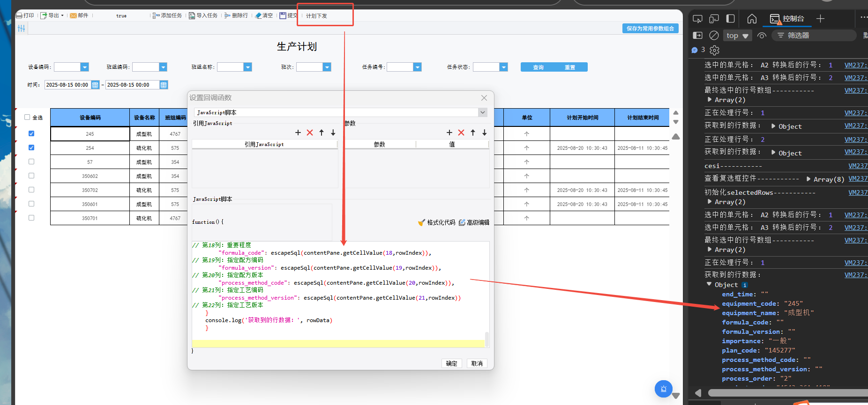
Task: Check the checkbox for row 350602
Action: [x=31, y=176]
